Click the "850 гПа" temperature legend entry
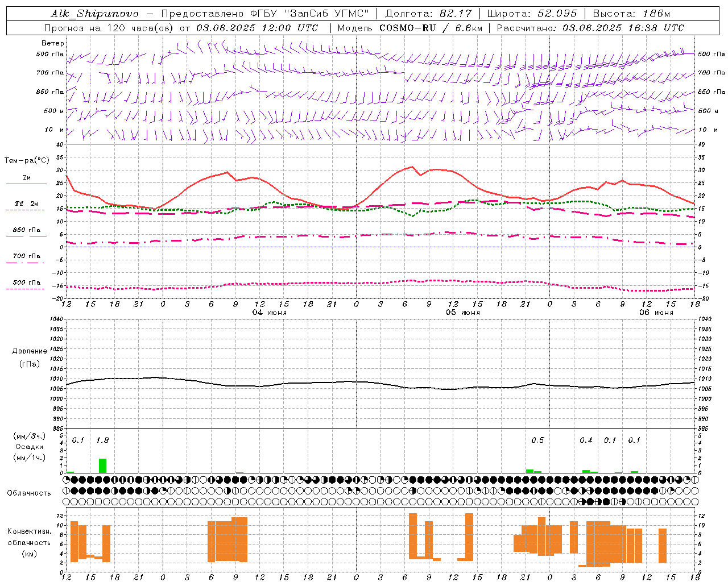The height and width of the screenshot is (582, 728). [27, 230]
